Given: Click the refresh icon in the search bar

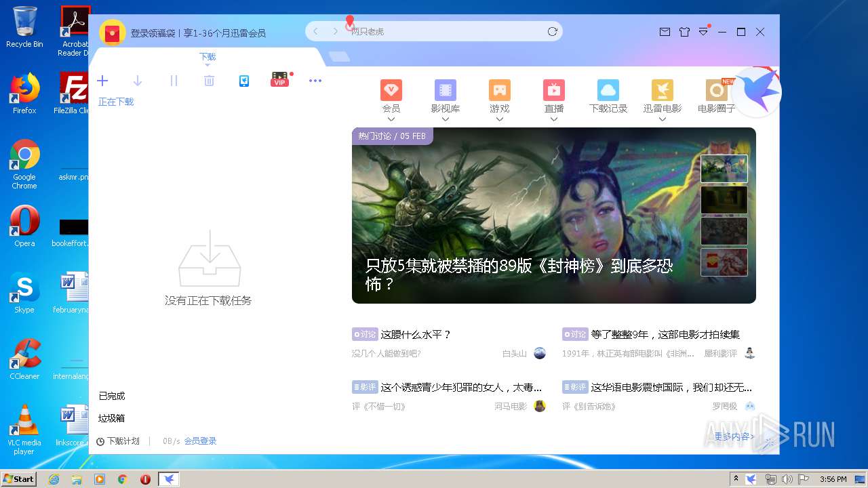Looking at the screenshot, I should coord(552,32).
